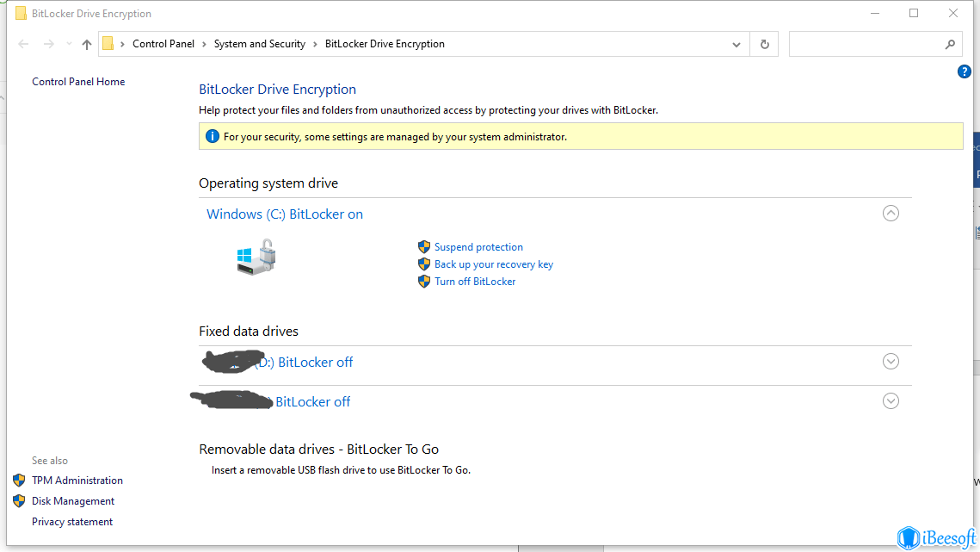This screenshot has height=552, width=980.
Task: Select Control Panel in breadcrumb path
Action: coord(163,44)
